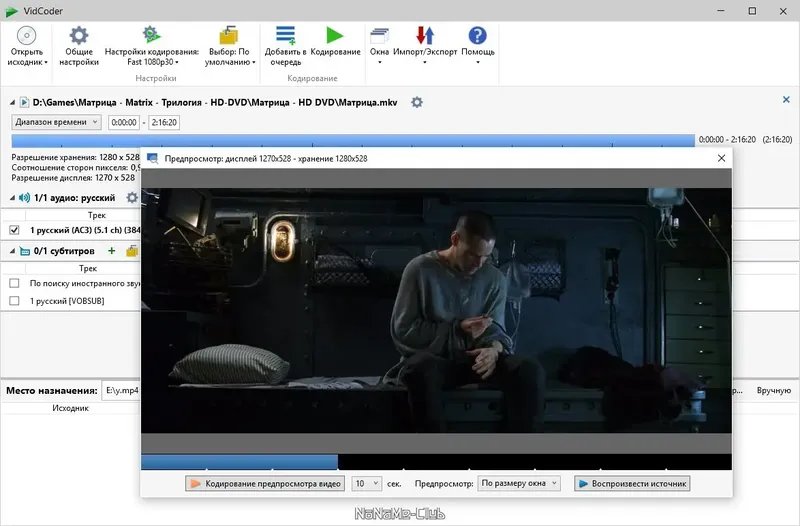This screenshot has height=526, width=800.
Task: Click Трек column header in audio list
Action: (96, 215)
